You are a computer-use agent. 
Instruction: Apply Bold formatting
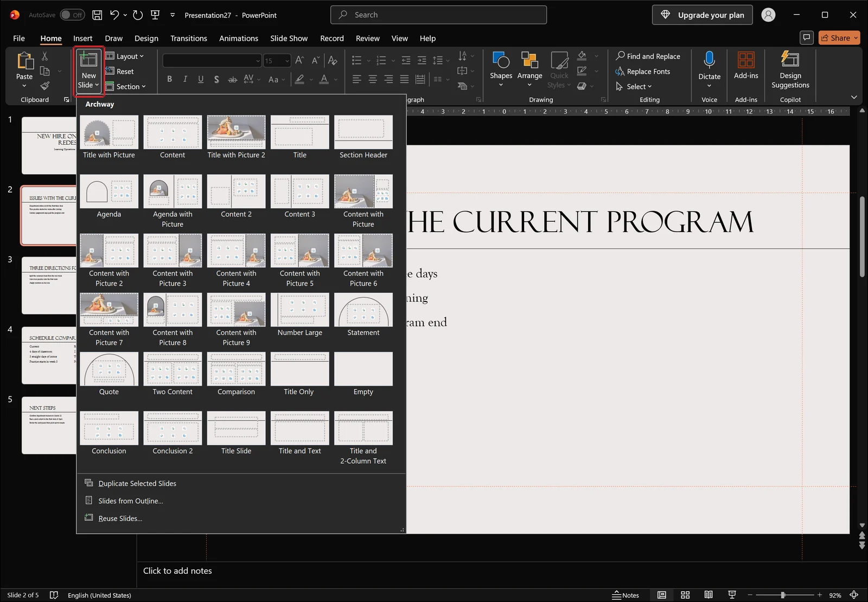pos(169,79)
